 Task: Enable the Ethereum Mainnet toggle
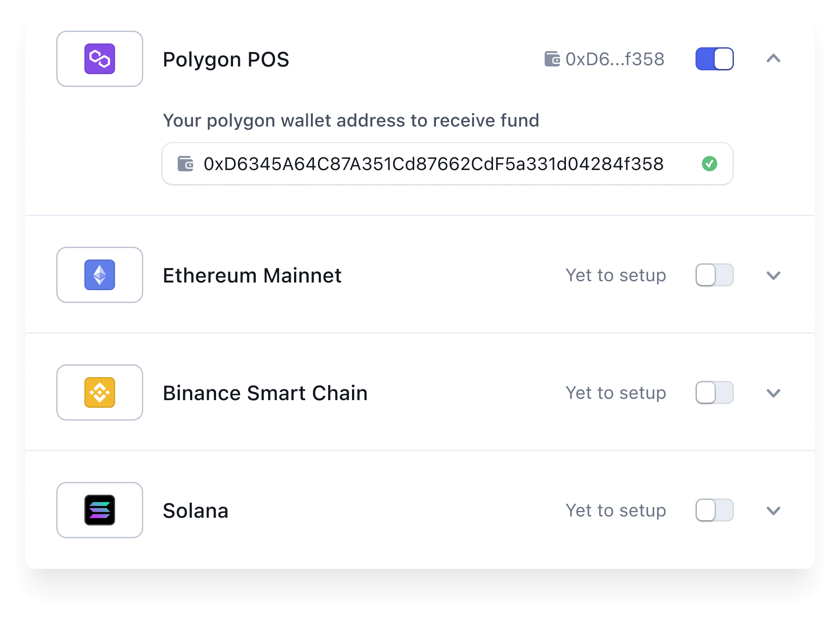[714, 275]
